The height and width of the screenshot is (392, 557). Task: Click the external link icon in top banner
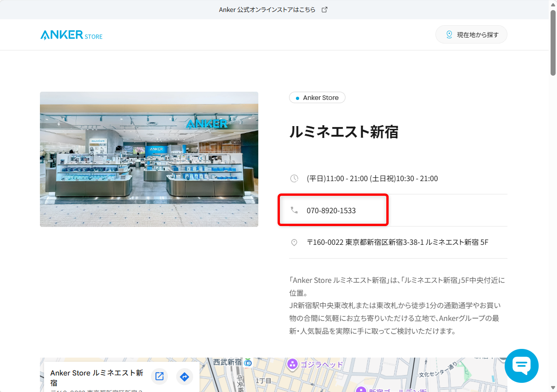tap(324, 10)
